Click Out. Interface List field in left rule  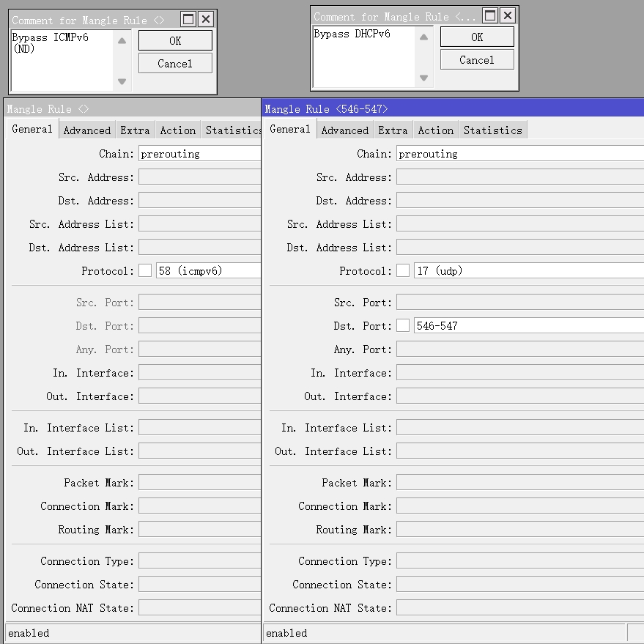199,451
